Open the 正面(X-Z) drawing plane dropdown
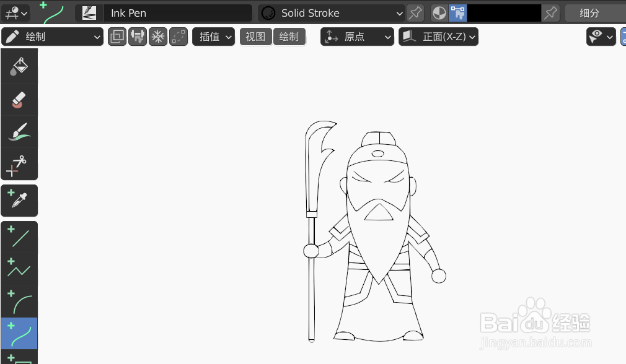 (438, 37)
